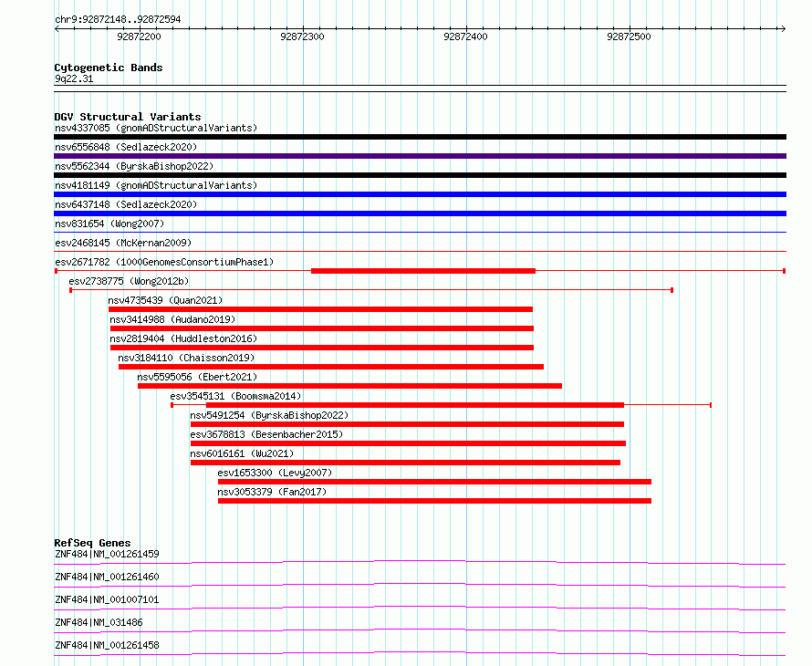
Task: Click the chr9:92872148..92872594 region label
Action: [118, 20]
